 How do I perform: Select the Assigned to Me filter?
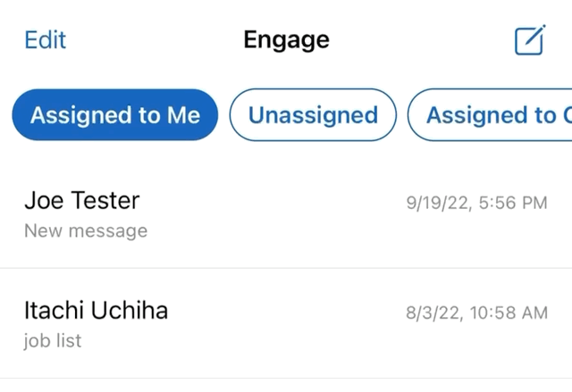pyautogui.click(x=115, y=115)
